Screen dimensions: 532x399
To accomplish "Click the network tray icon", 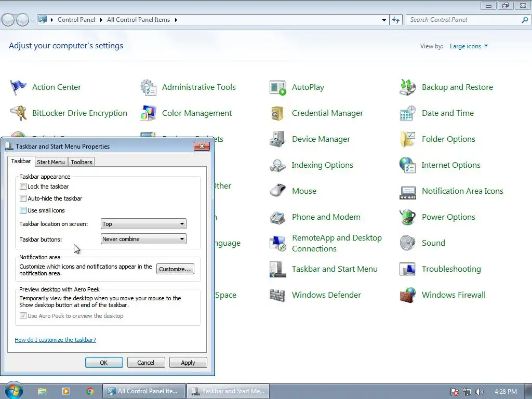I will 467,392.
